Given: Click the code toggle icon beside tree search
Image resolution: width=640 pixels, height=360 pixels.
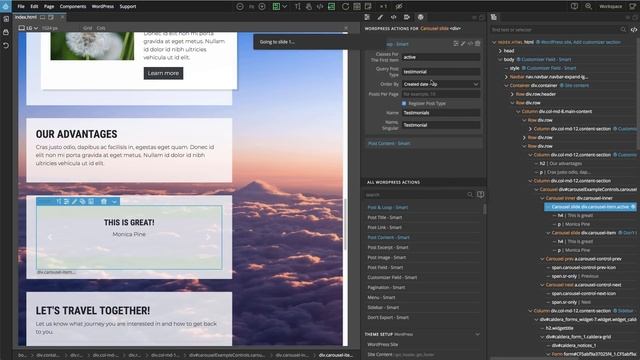Looking at the screenshot, I should coord(633,29).
